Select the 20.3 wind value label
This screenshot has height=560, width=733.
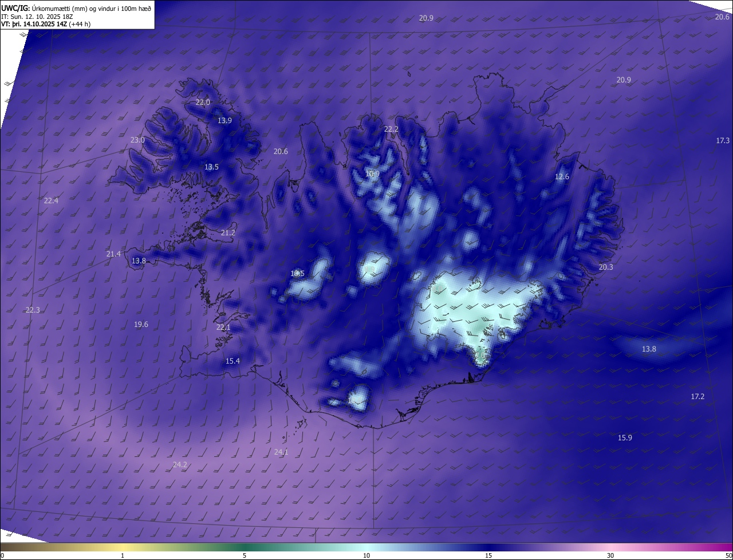pyautogui.click(x=606, y=267)
